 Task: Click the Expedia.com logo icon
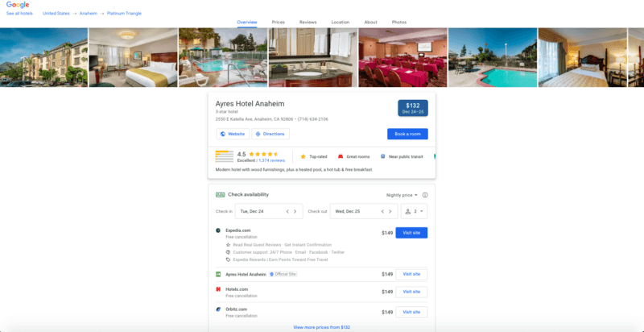click(218, 230)
